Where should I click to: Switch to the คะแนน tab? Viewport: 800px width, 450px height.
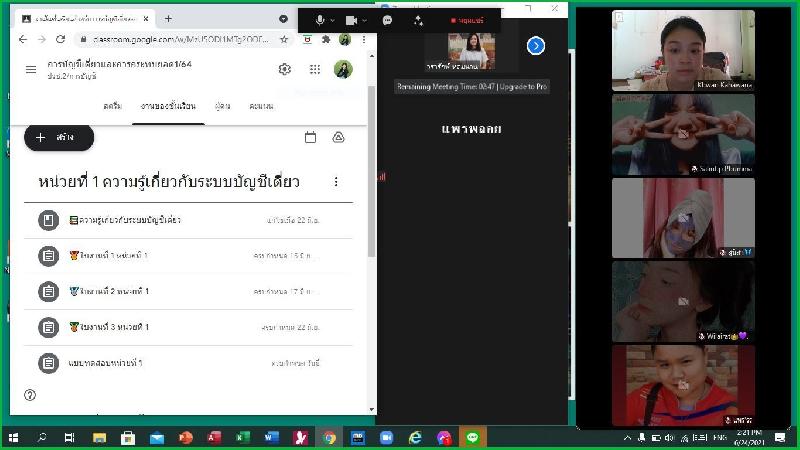(x=261, y=106)
